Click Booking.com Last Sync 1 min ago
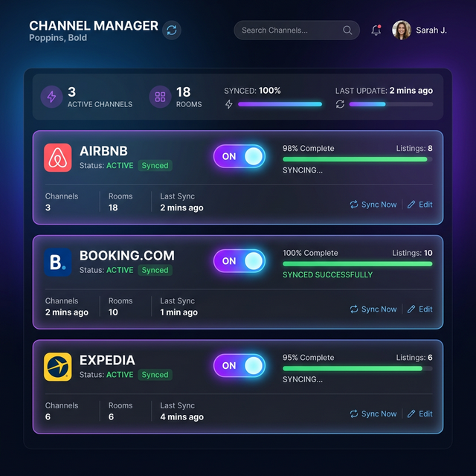Screen dimensions: 476x476 coord(178,306)
